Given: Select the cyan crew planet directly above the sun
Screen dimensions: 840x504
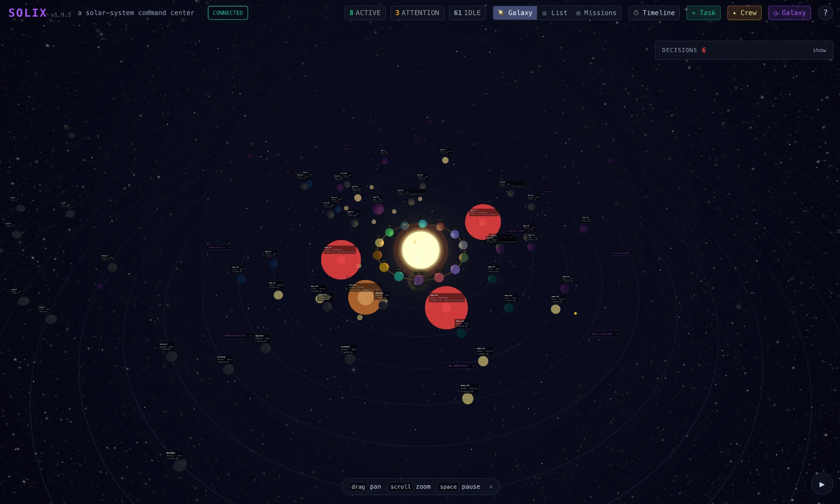Looking at the screenshot, I should pyautogui.click(x=423, y=224).
